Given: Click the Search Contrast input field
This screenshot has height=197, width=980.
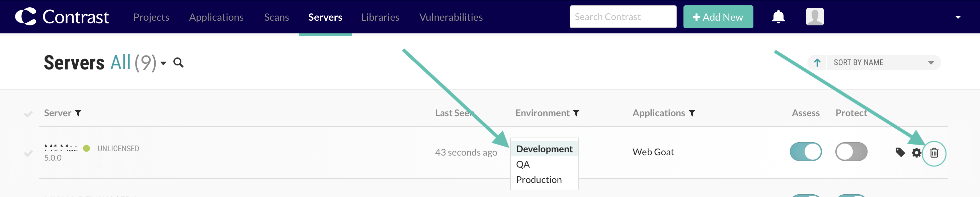Looking at the screenshot, I should coord(623,17).
